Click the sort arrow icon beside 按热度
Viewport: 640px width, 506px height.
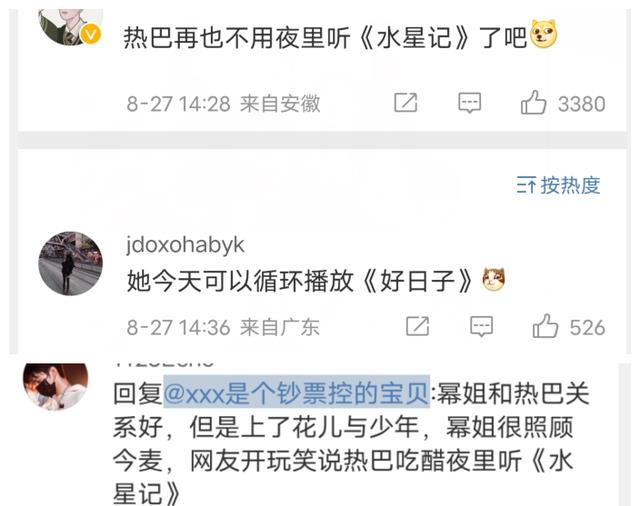pyautogui.click(x=526, y=186)
